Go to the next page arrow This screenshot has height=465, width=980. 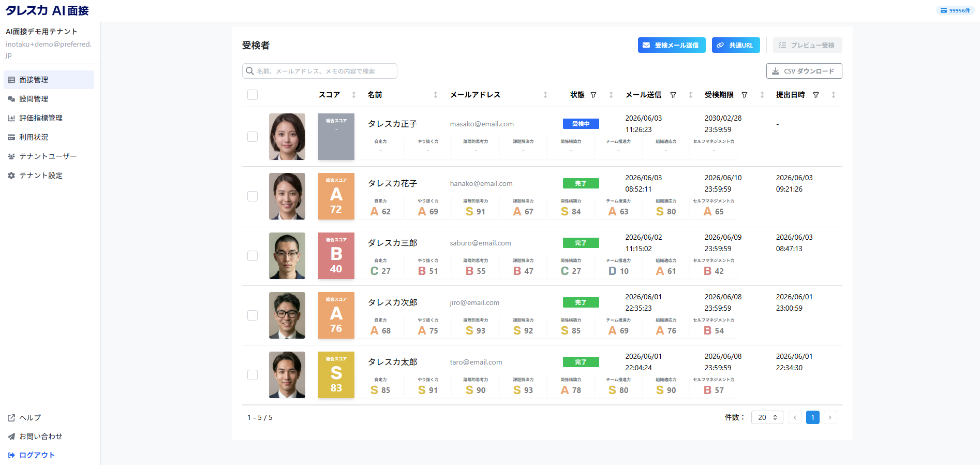tap(830, 417)
